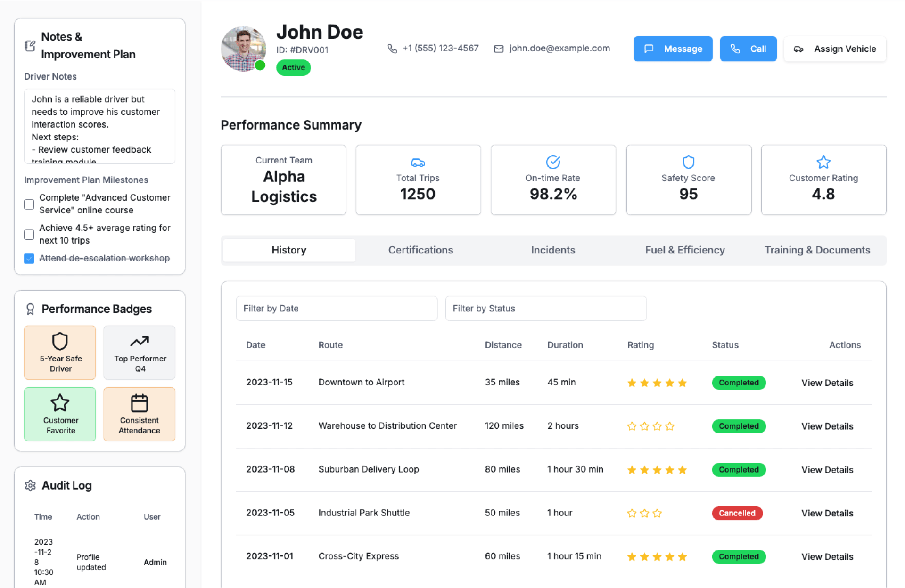Uncheck the Attend de-escalation workshop milestone

point(29,259)
